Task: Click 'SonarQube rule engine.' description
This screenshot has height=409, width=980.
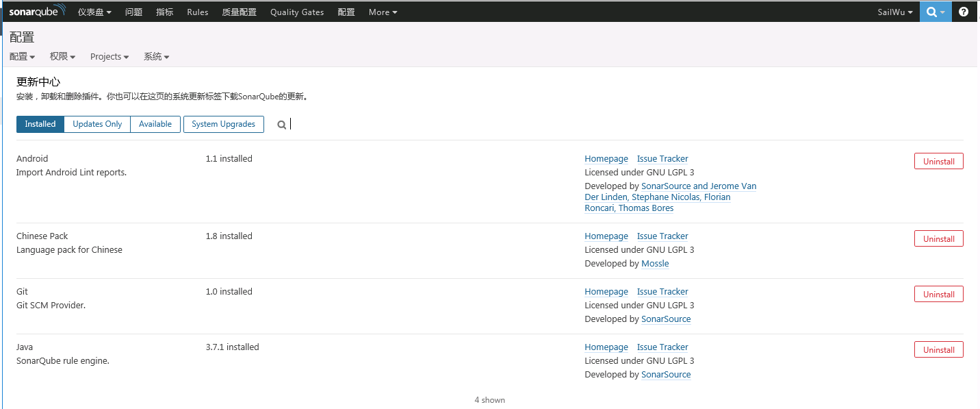Action: [63, 361]
